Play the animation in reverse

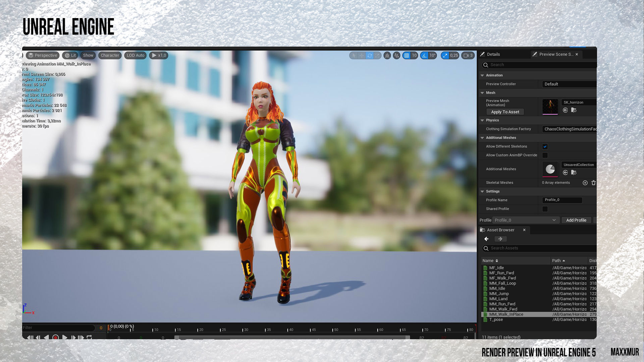[47, 337]
